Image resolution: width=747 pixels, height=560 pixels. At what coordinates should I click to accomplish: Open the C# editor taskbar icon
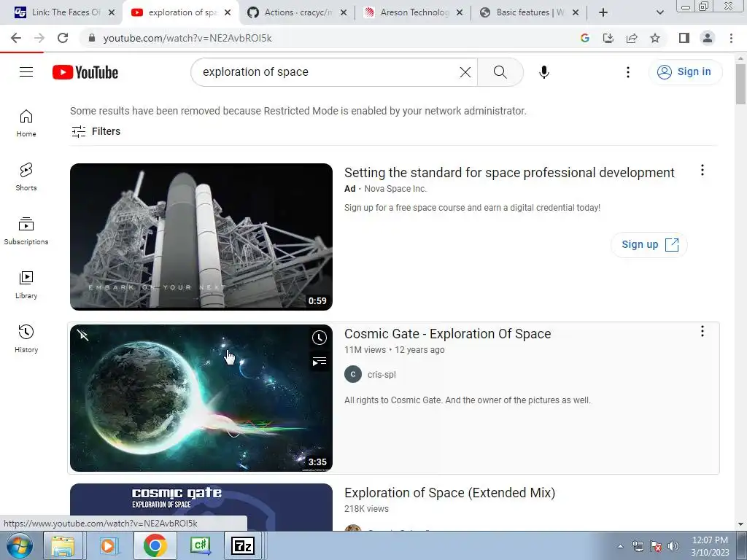[x=200, y=545]
